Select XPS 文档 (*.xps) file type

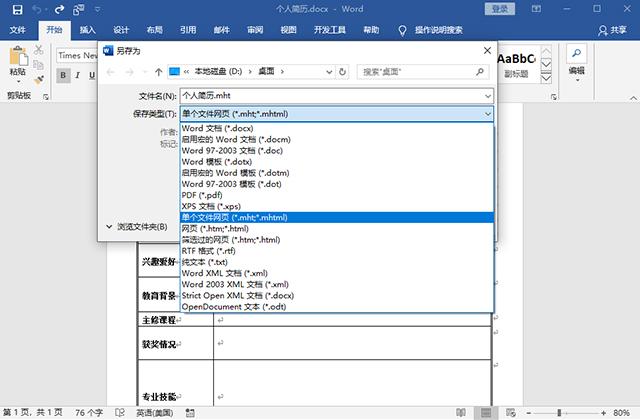coord(337,206)
